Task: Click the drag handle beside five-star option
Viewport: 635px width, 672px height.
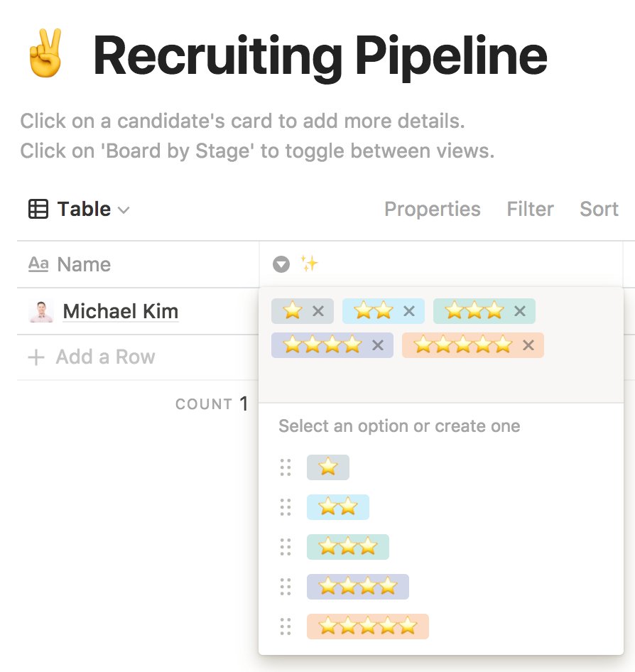Action: 286,627
